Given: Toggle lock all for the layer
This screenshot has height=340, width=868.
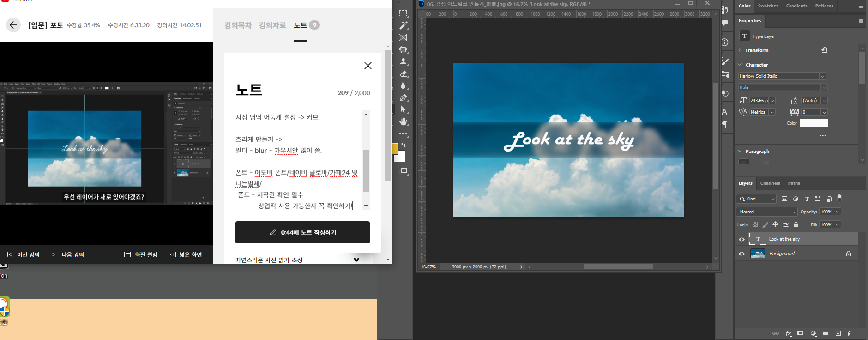Looking at the screenshot, I should click(796, 225).
